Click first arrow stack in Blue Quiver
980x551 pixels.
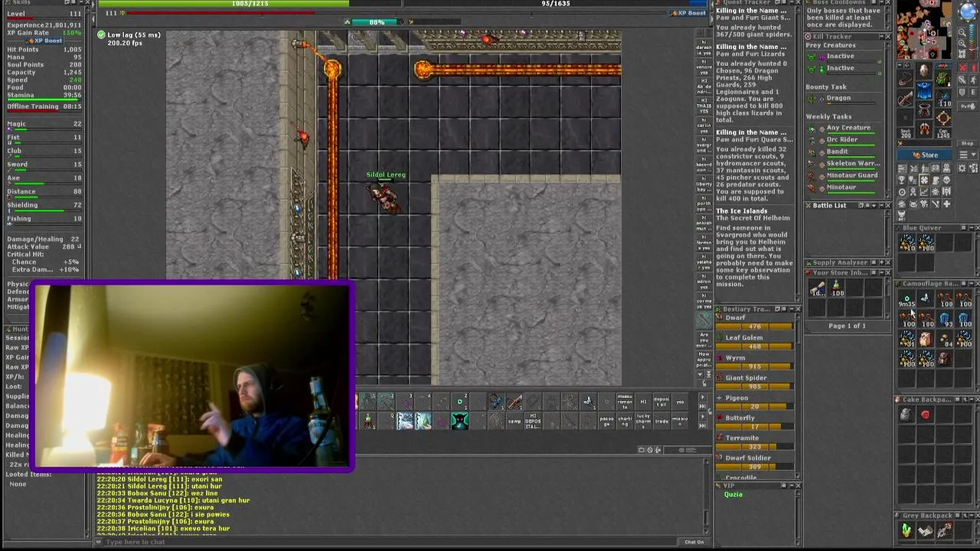click(906, 242)
